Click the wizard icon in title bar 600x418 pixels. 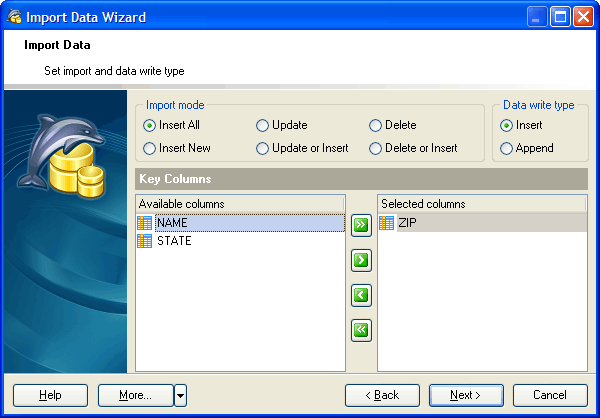[x=14, y=16]
